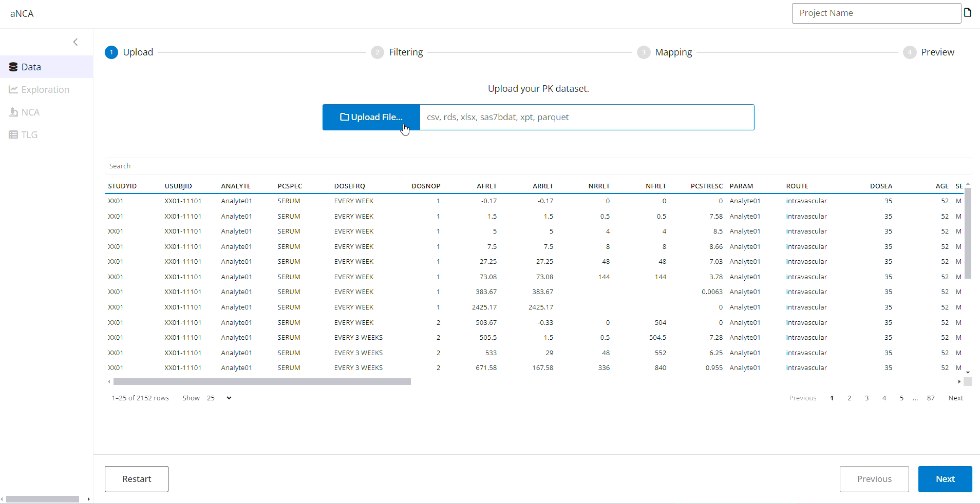Focus the table Search box
This screenshot has width=980, height=504.
(538, 166)
